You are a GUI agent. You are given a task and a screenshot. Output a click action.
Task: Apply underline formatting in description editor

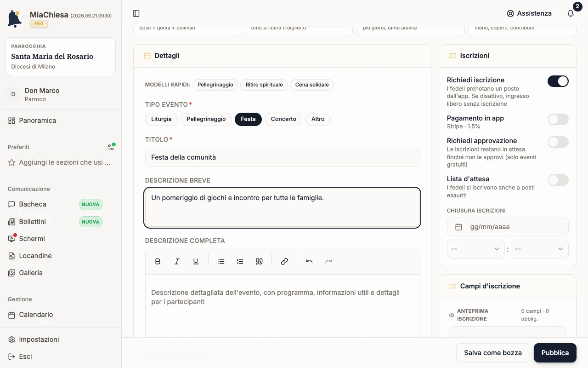196,261
